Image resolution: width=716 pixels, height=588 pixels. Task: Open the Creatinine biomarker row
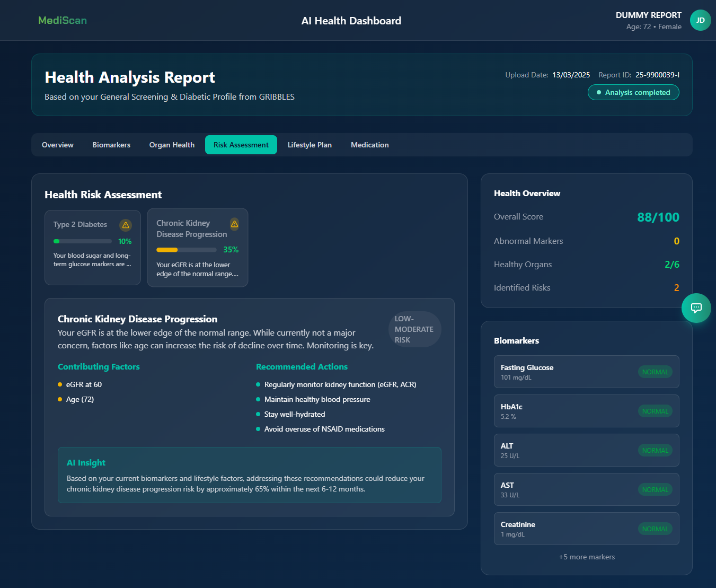click(x=587, y=529)
